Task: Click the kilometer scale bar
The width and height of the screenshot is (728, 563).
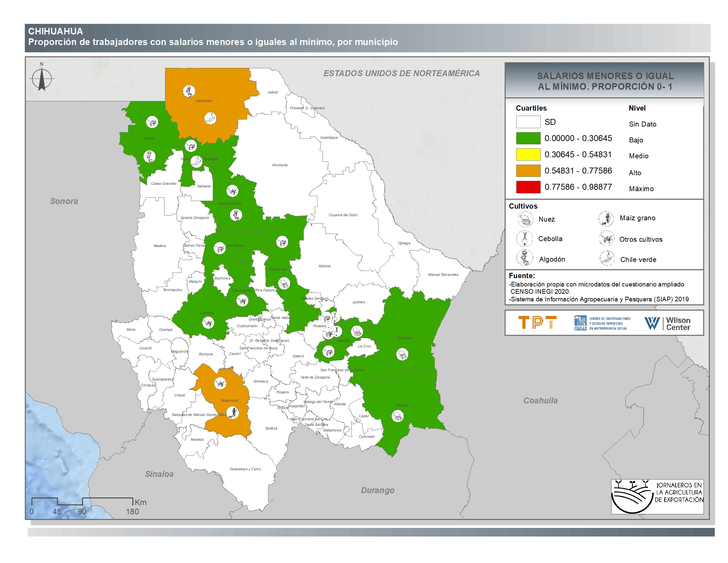Action: point(82,501)
